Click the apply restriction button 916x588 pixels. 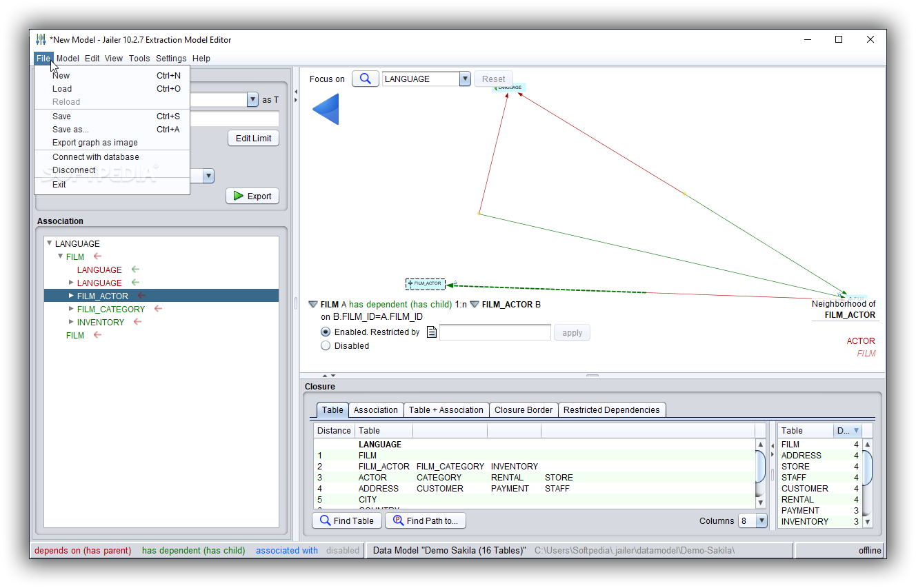pyautogui.click(x=572, y=332)
